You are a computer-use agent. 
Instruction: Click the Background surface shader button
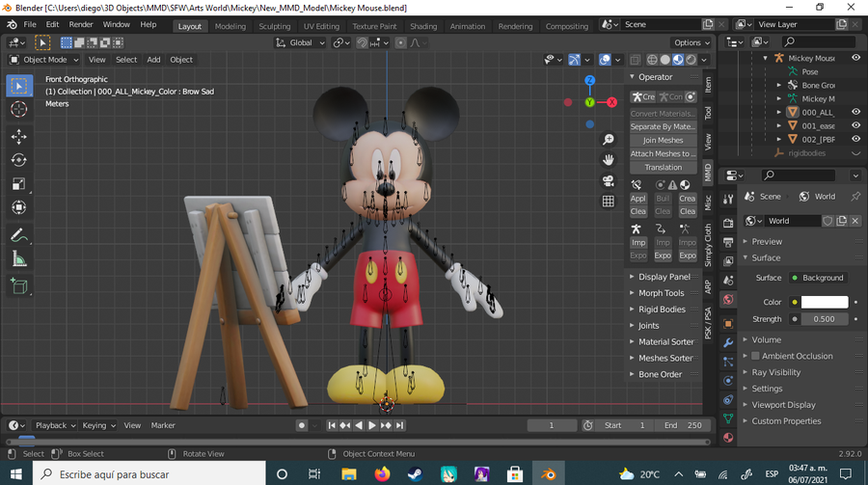tap(818, 278)
